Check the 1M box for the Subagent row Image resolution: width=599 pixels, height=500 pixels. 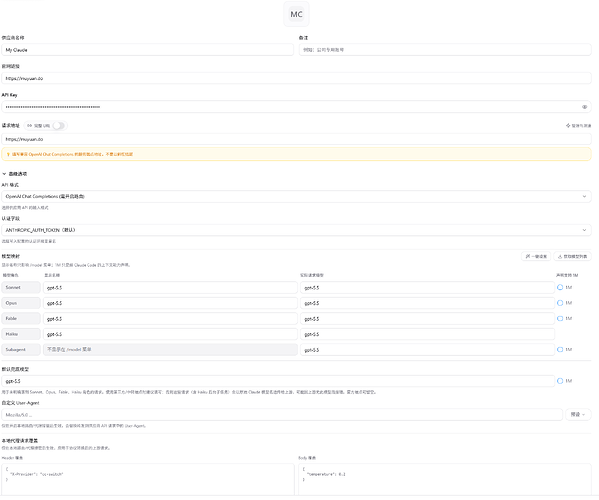[560, 350]
